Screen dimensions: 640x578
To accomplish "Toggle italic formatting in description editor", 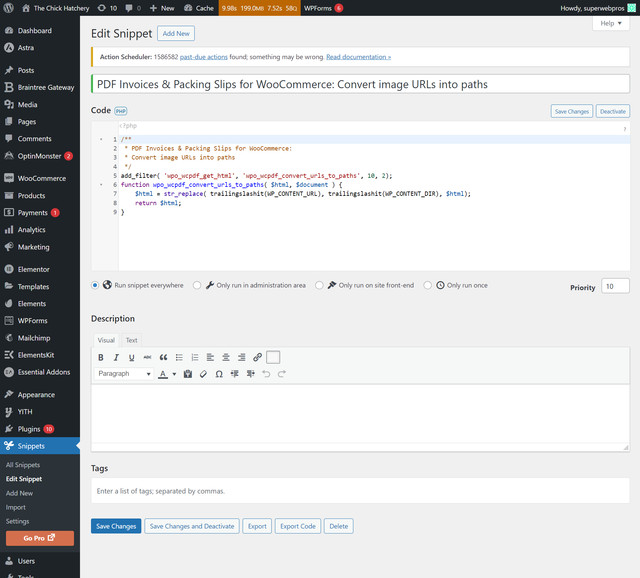I will [116, 358].
